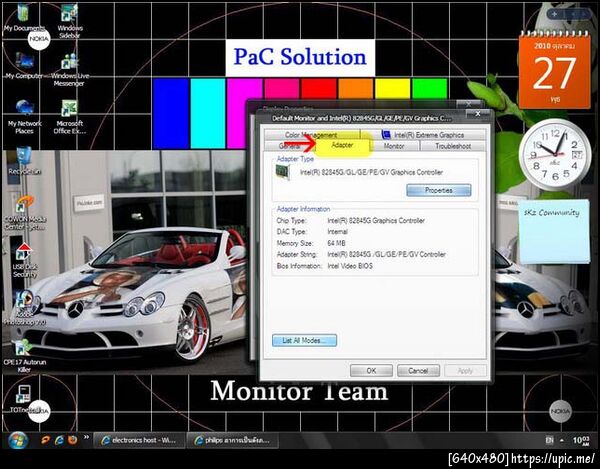
Task: Open the Windows Sidebar desktop shortcut
Action: 70,21
